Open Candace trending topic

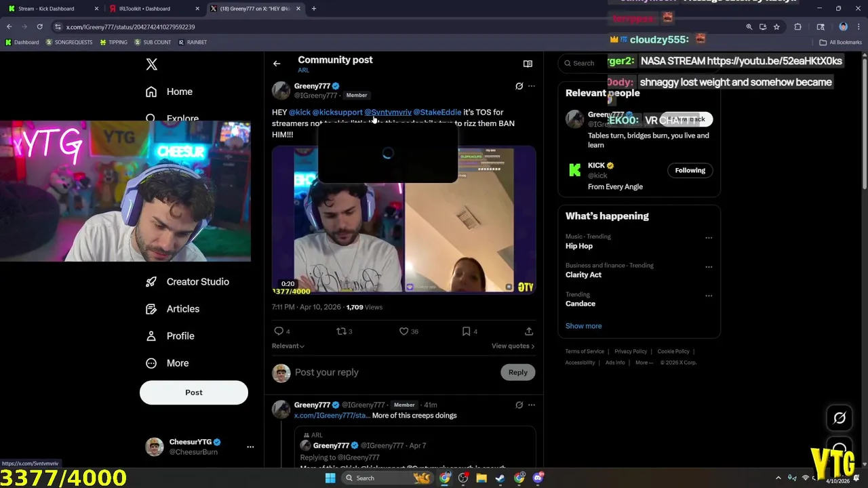pos(580,304)
